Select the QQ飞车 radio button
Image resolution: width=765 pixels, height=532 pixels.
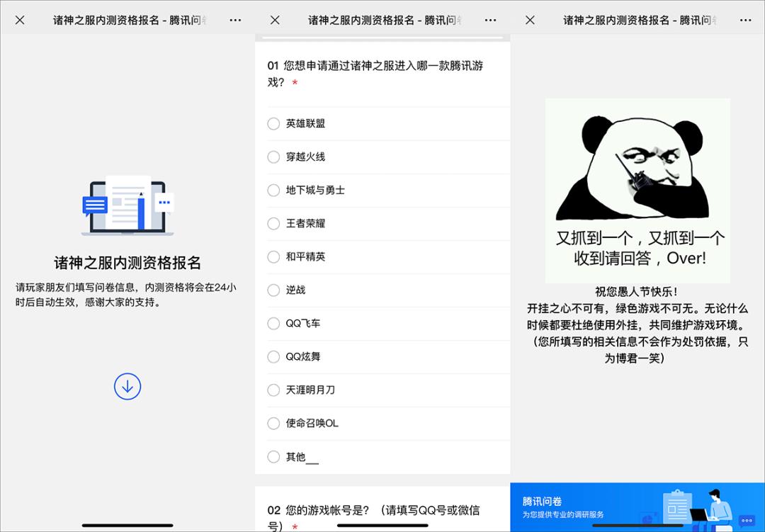273,323
